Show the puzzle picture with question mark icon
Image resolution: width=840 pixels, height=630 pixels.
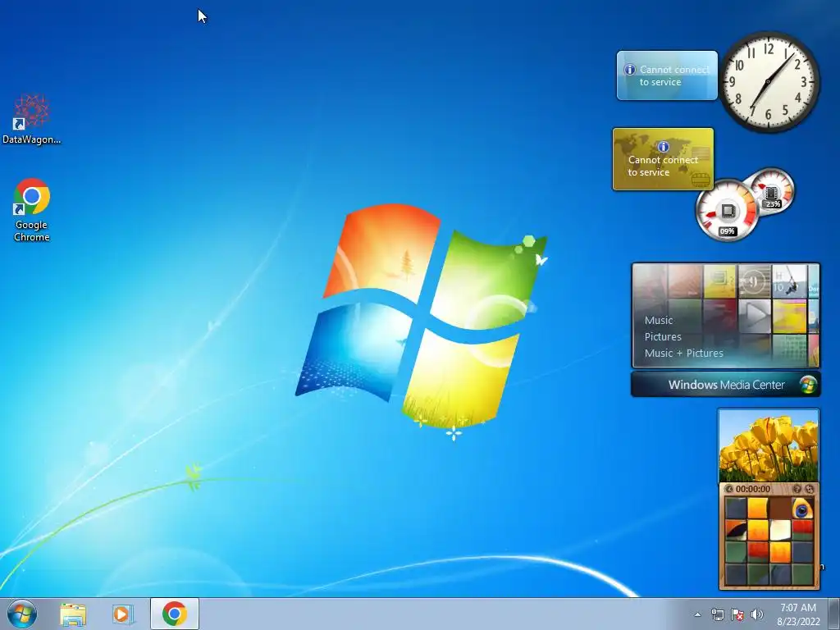pyautogui.click(x=797, y=489)
